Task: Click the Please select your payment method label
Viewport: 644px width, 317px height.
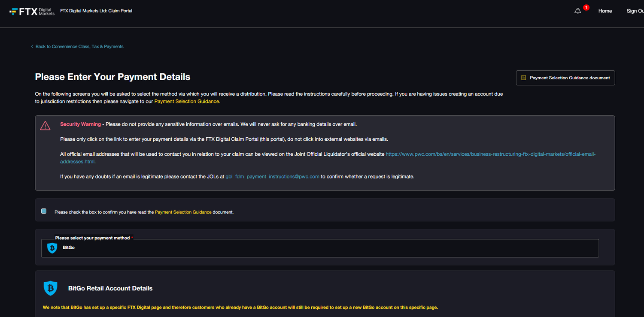Action: point(92,238)
